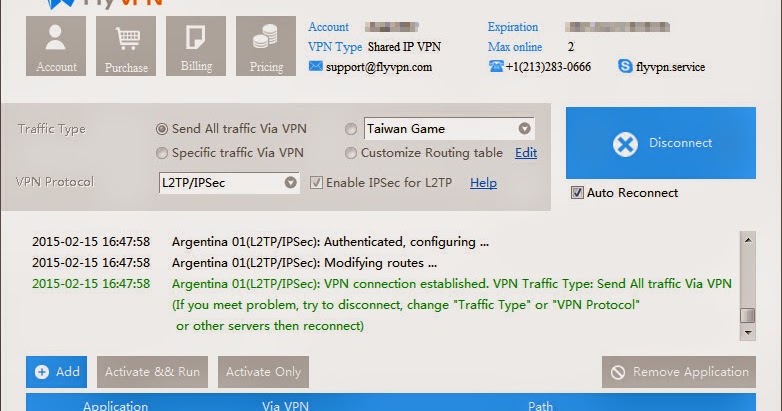Open the Pricing coins tile
The image size is (782, 411).
(x=266, y=46)
